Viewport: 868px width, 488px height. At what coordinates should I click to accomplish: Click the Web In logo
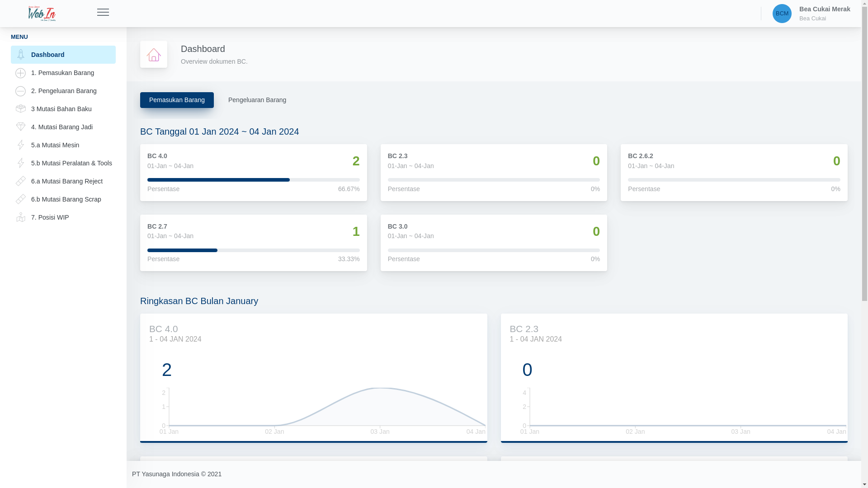click(42, 14)
